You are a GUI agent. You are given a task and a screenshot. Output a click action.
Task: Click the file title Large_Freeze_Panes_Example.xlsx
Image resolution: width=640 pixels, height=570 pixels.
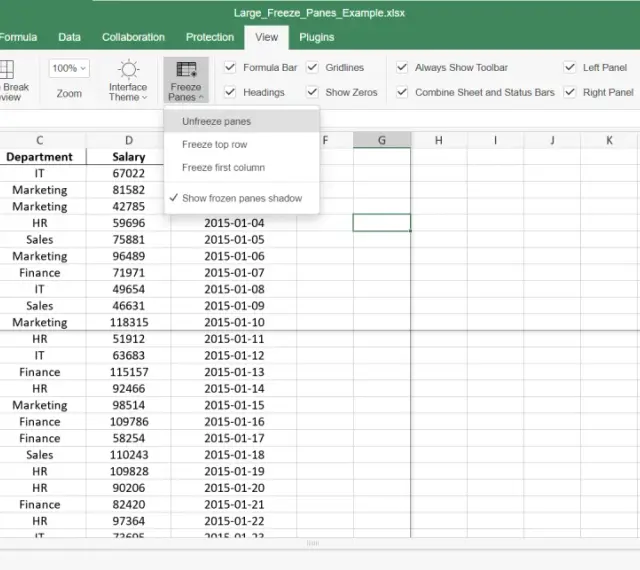pyautogui.click(x=319, y=13)
